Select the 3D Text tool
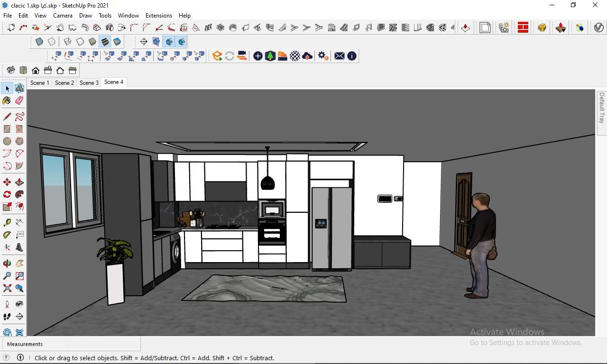607x364 pixels. [x=19, y=247]
